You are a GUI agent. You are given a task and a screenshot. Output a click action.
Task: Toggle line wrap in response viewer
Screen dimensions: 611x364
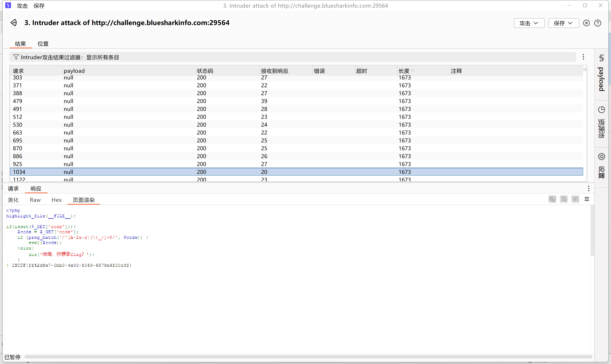click(x=564, y=199)
